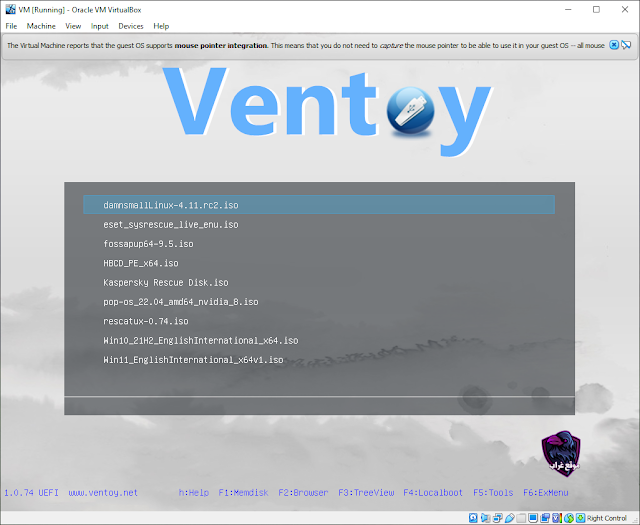Maximize the VirtualBox VM window
The image size is (640, 525).
[x=596, y=9]
